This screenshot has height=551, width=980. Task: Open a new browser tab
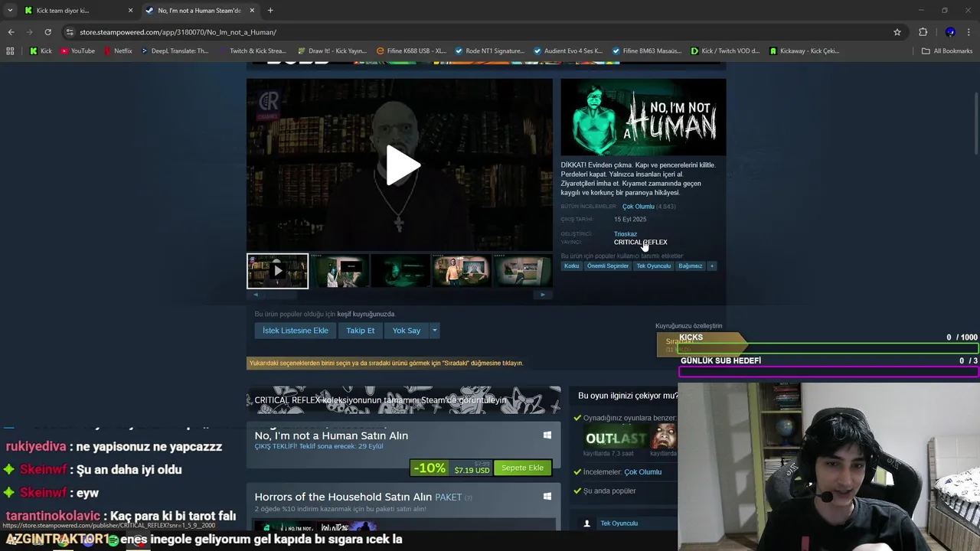tap(270, 11)
